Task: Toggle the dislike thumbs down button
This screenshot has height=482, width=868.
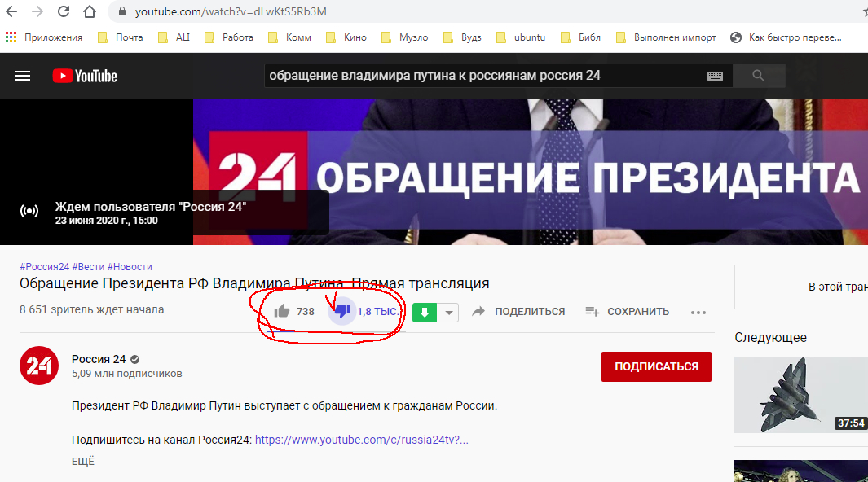Action: point(342,311)
